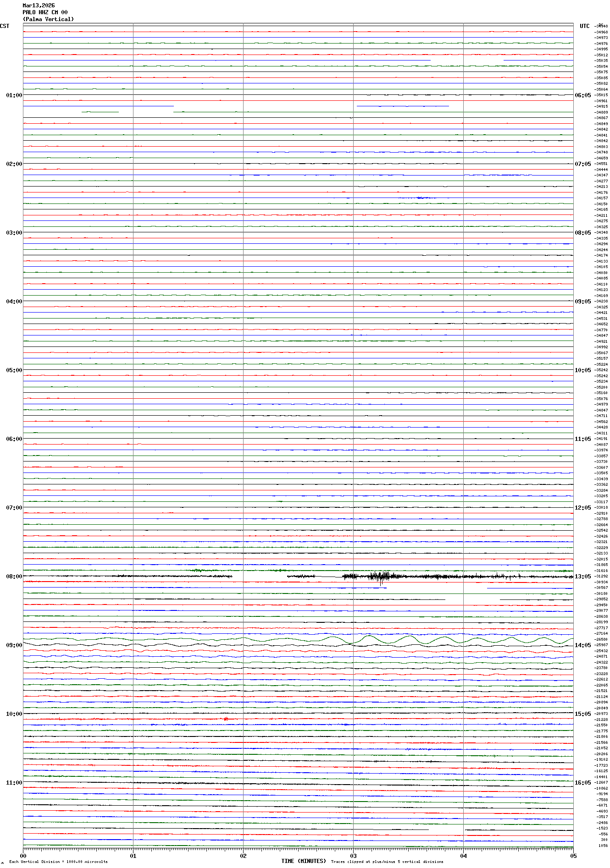Select the 13:05 UTC time label
This screenshot has height=868, width=610.
click(x=583, y=577)
